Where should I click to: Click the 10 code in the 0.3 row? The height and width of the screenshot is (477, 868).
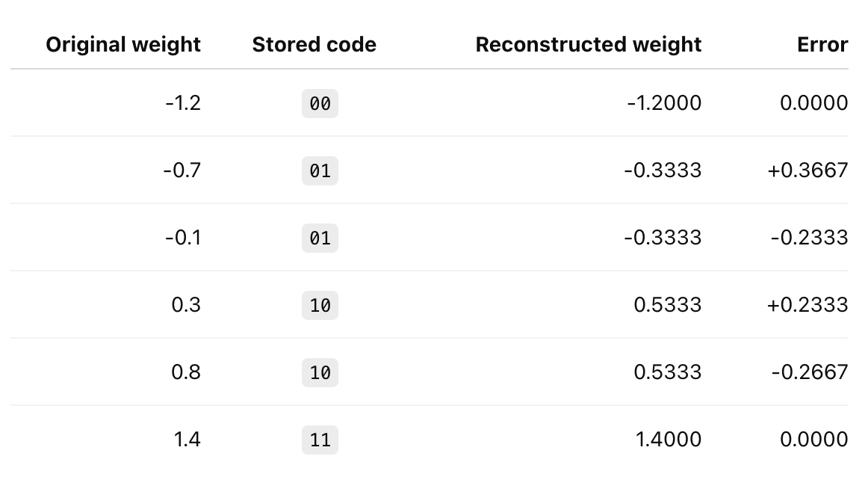(320, 305)
